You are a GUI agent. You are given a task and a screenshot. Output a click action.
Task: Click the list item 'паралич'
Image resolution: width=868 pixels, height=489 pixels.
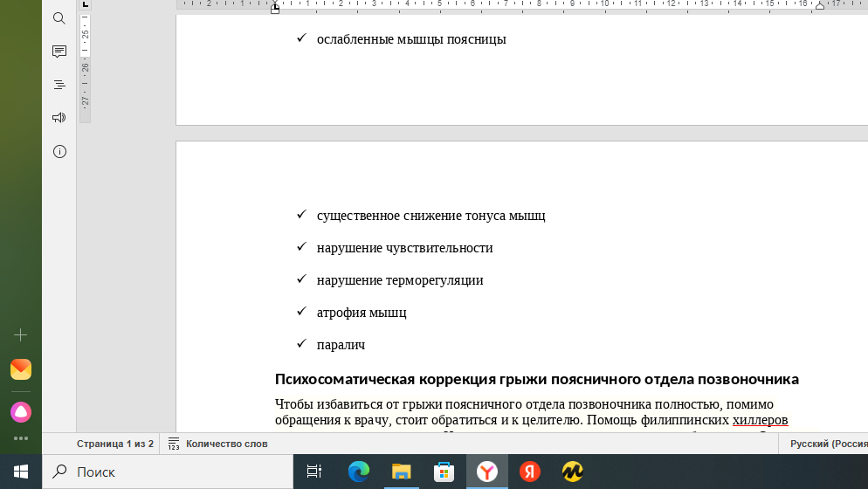341,344
